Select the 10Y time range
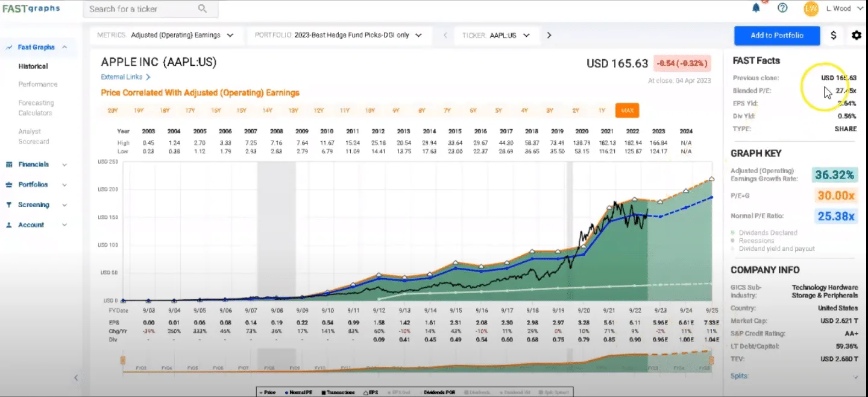This screenshot has height=397, width=868. 370,110
